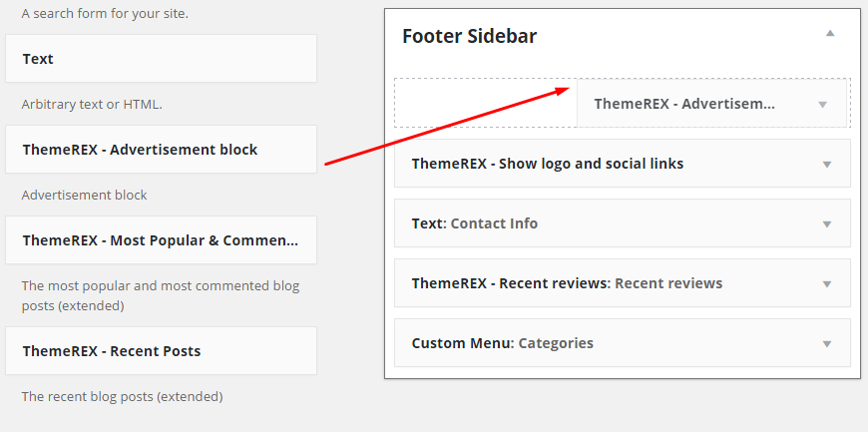
Task: Expand Custom Menu: Categories widget arrow
Action: click(827, 343)
